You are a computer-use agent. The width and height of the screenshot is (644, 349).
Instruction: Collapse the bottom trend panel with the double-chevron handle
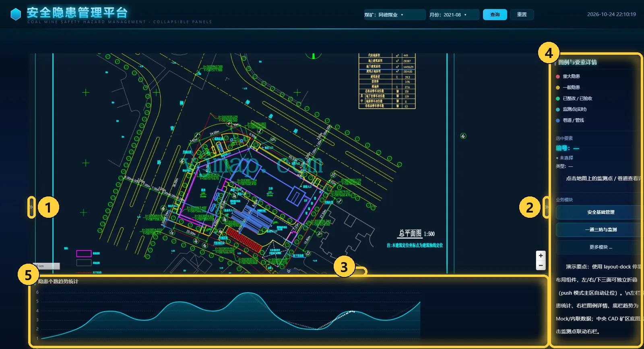tap(289, 271)
